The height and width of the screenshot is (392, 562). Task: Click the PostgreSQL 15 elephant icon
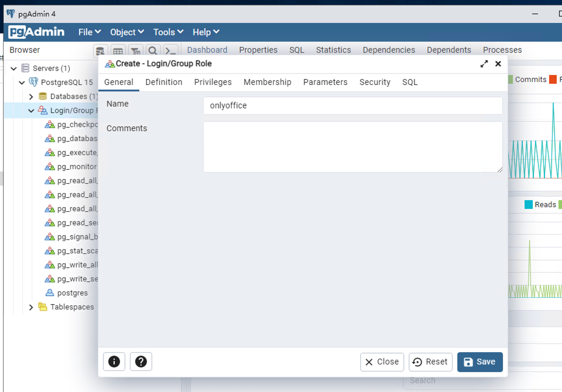coord(33,82)
